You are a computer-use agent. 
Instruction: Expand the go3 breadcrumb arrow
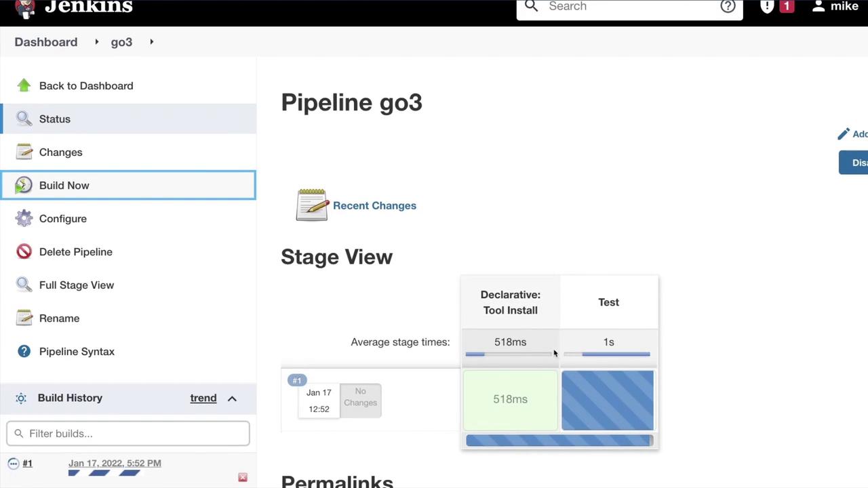click(151, 42)
